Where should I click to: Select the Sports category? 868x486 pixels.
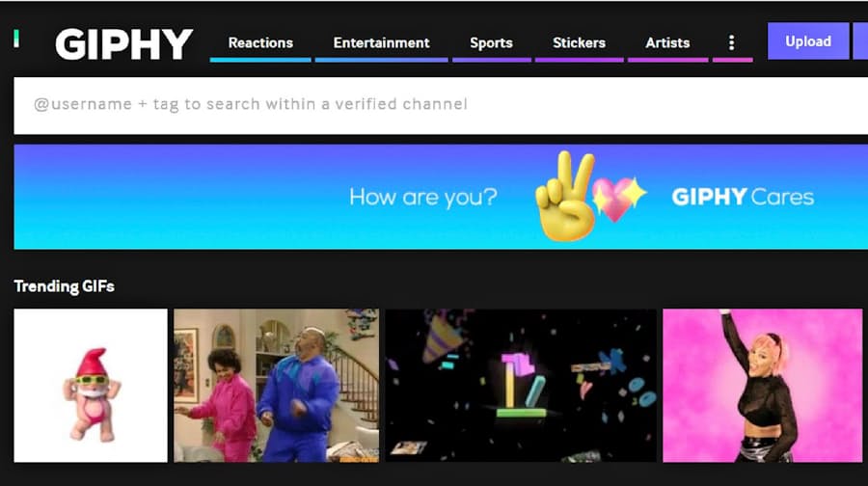(x=491, y=42)
